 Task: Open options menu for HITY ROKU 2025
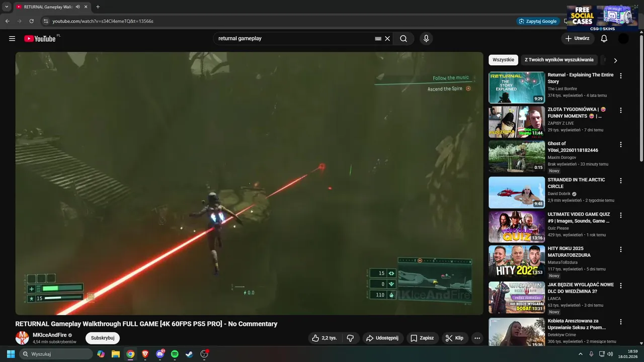coord(620,249)
